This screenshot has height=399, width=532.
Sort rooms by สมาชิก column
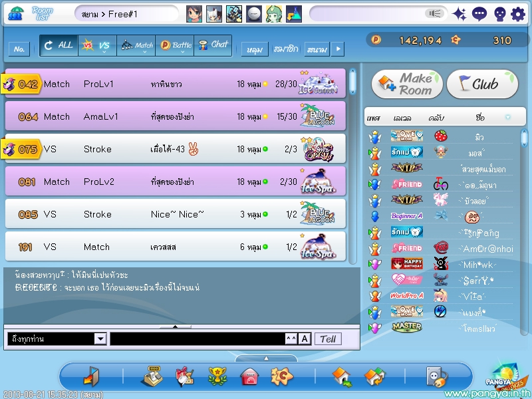[287, 49]
